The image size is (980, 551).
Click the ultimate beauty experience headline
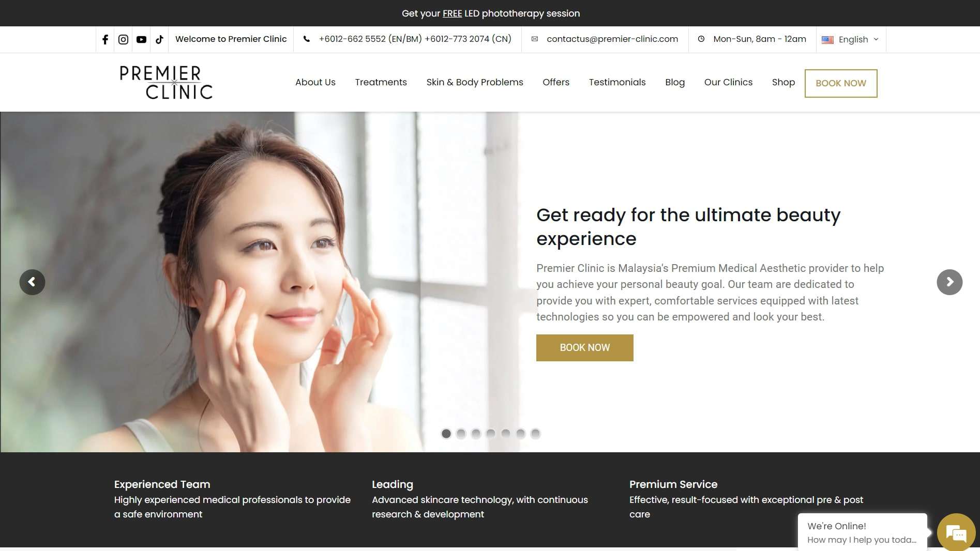[688, 227]
